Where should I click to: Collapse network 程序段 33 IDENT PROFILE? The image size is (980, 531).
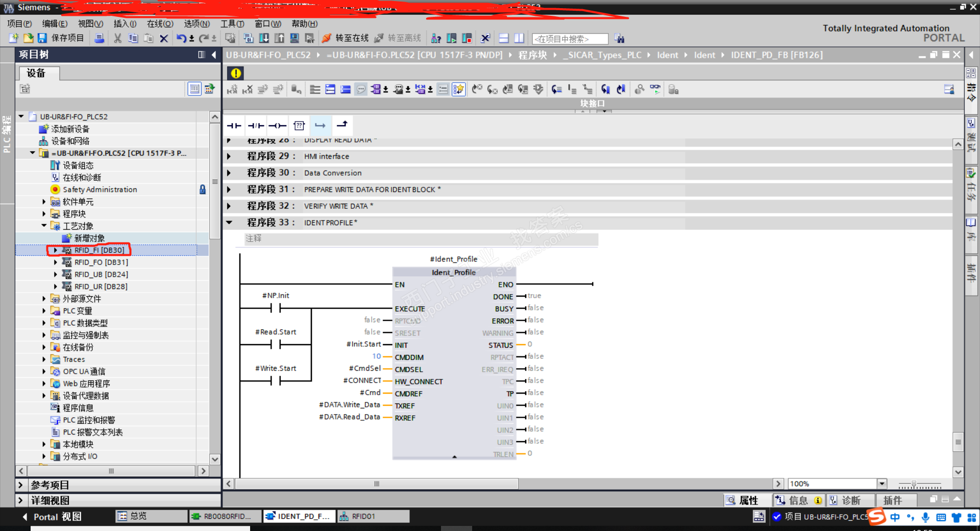pos(229,223)
